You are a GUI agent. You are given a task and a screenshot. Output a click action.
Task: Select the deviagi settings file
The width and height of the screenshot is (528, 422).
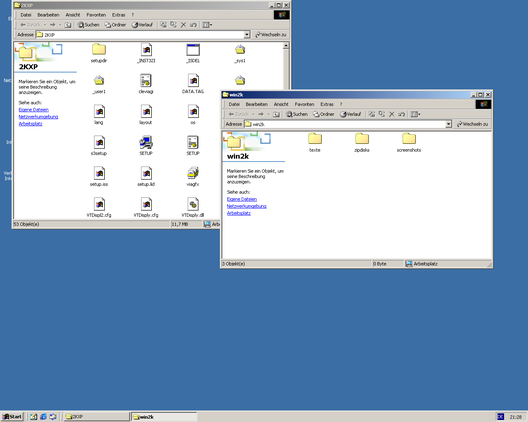click(146, 81)
